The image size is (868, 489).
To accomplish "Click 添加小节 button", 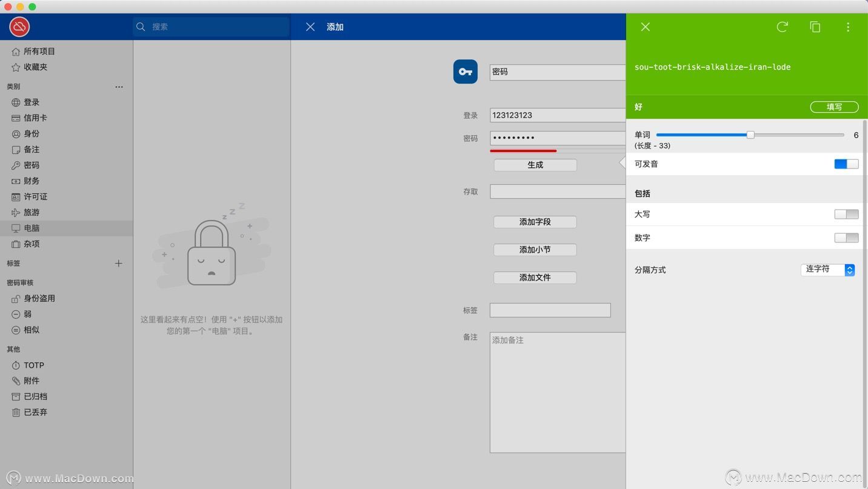I will click(x=535, y=250).
